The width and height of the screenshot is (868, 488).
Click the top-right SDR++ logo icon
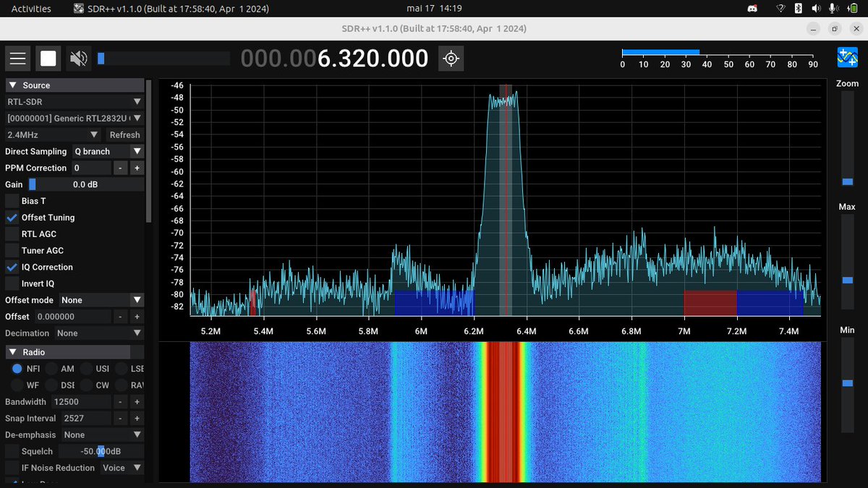click(847, 58)
